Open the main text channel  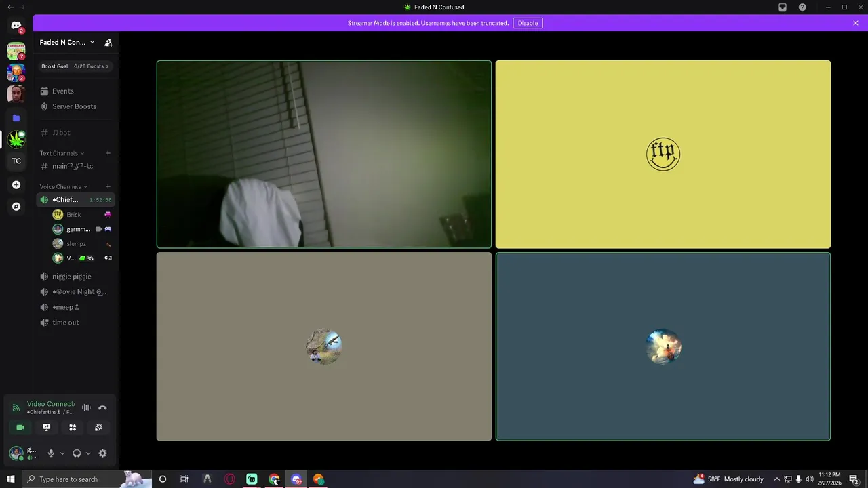click(75, 166)
